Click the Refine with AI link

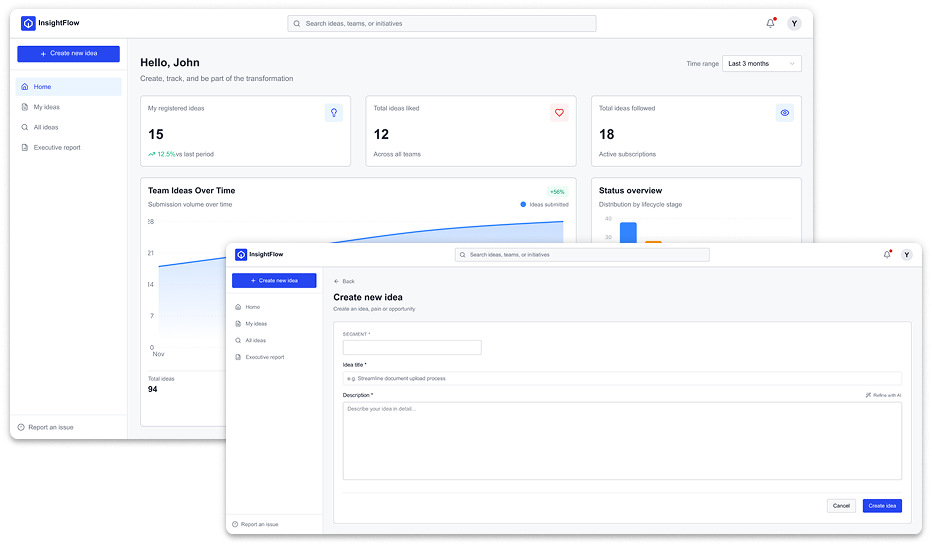(x=883, y=395)
